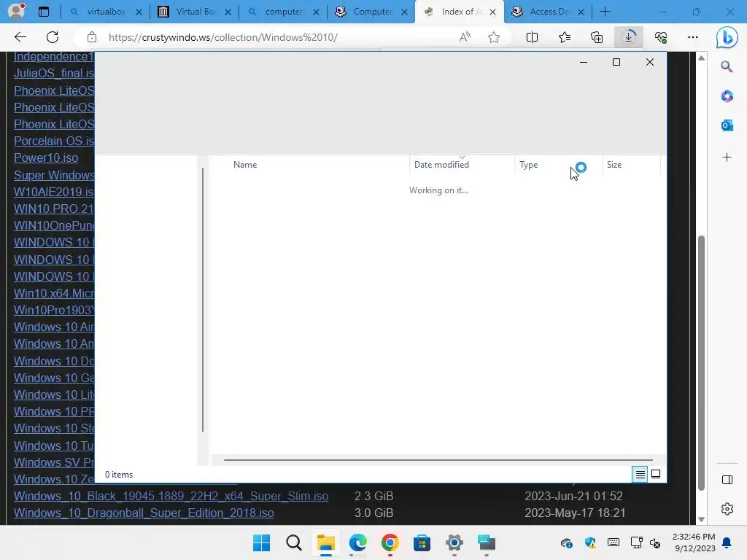
Task: Open Edge Settings and more ellipsis
Action: coord(693,37)
